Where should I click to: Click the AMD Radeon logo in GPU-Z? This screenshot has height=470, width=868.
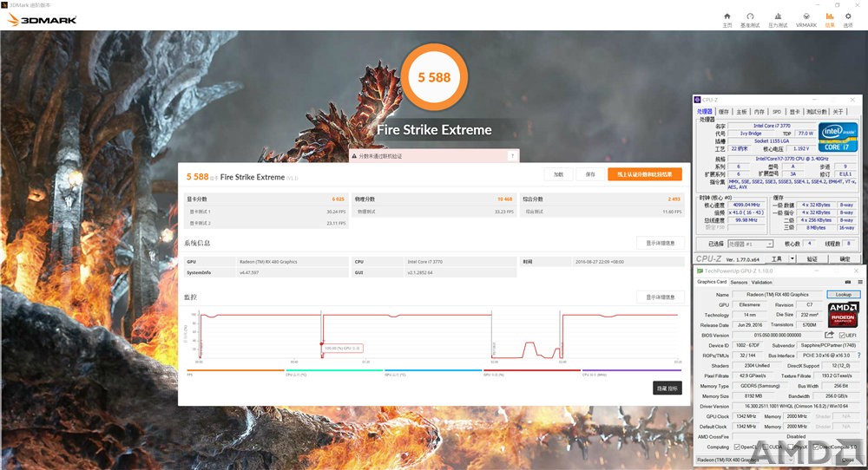(843, 315)
